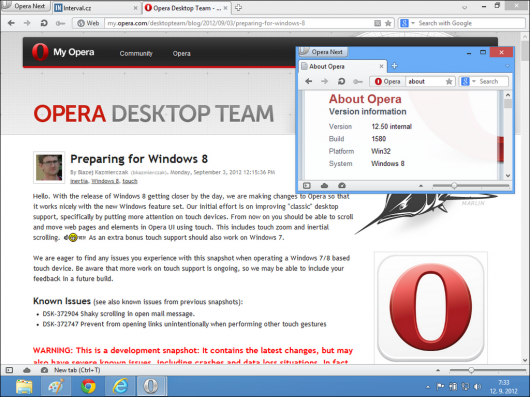The width and height of the screenshot is (530, 397).
Task: Open the inertia tag link
Action: (x=79, y=181)
